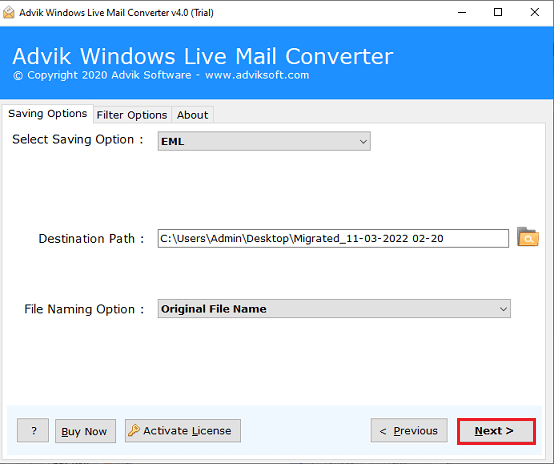Image resolution: width=554 pixels, height=464 pixels.
Task: Expand the Select Saving Option dropdown arrow
Action: 363,142
